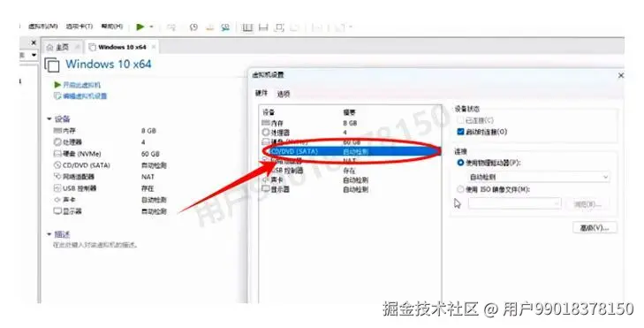The height and width of the screenshot is (328, 644).
Task: Select 显示器 display in settings device list
Action: point(351,189)
